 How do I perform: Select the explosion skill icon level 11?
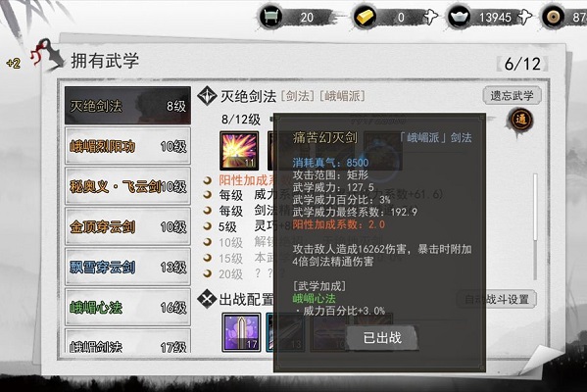(239, 150)
